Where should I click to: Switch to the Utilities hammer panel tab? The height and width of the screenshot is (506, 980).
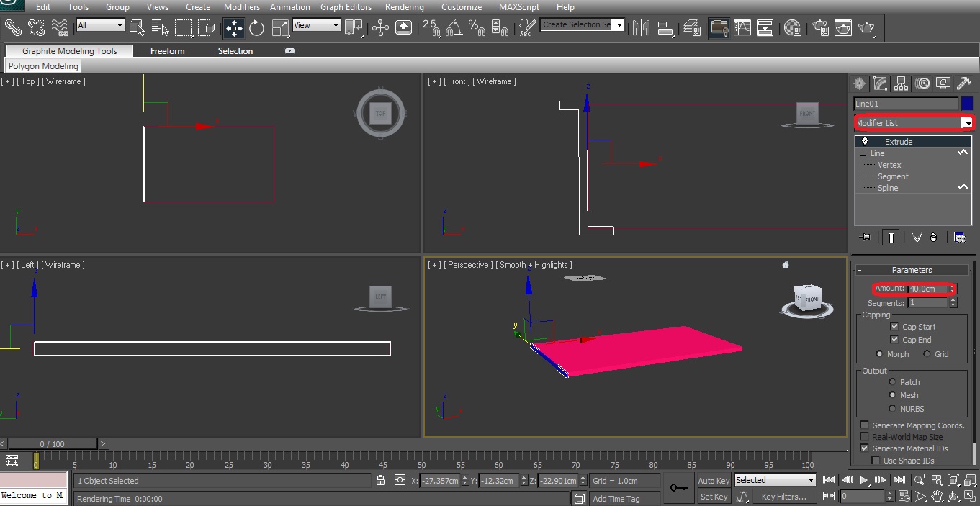point(964,83)
